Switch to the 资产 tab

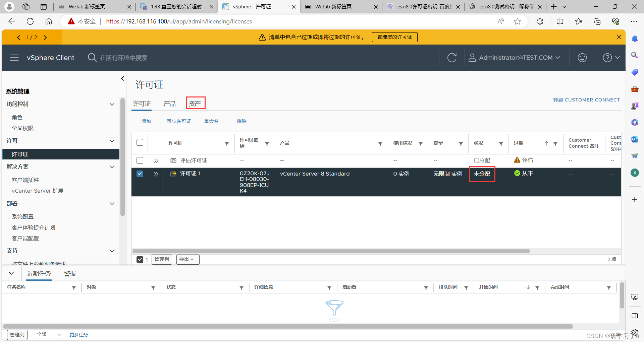[195, 104]
